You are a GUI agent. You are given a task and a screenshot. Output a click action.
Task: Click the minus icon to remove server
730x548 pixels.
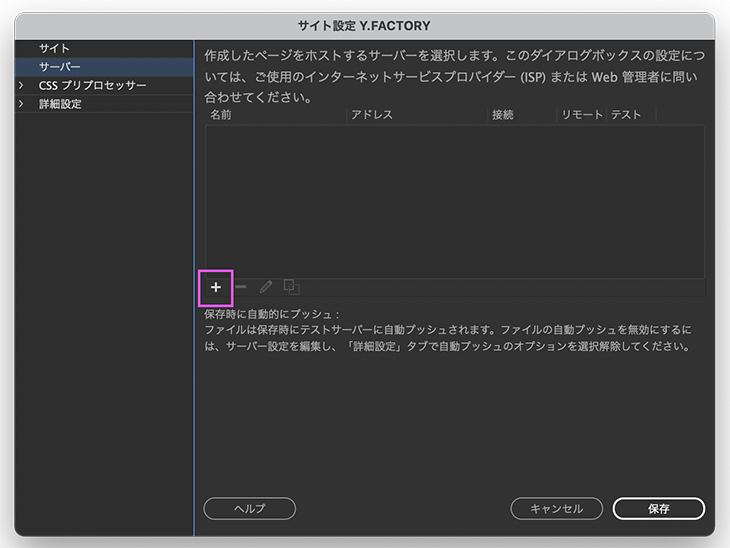pyautogui.click(x=241, y=287)
